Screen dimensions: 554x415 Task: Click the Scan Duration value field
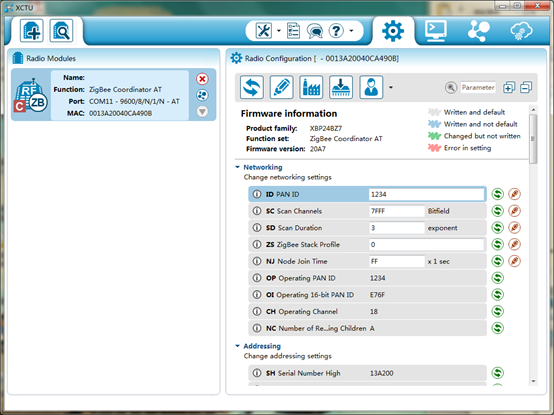click(x=397, y=228)
